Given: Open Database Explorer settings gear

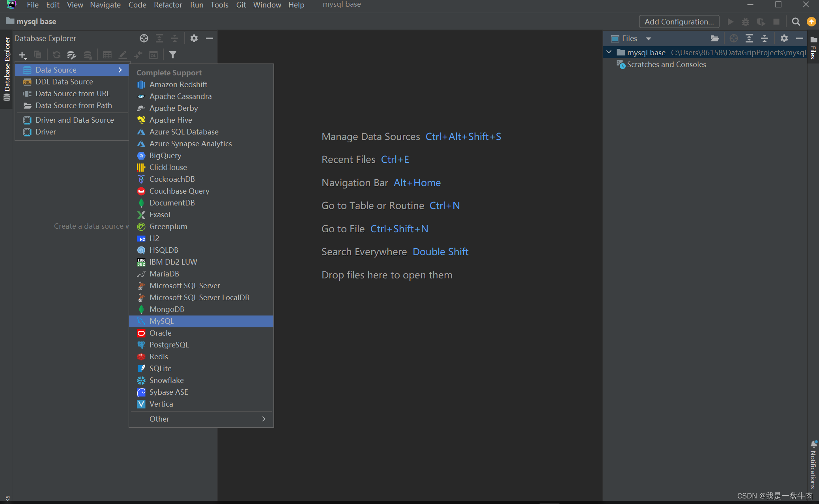Looking at the screenshot, I should tap(194, 38).
